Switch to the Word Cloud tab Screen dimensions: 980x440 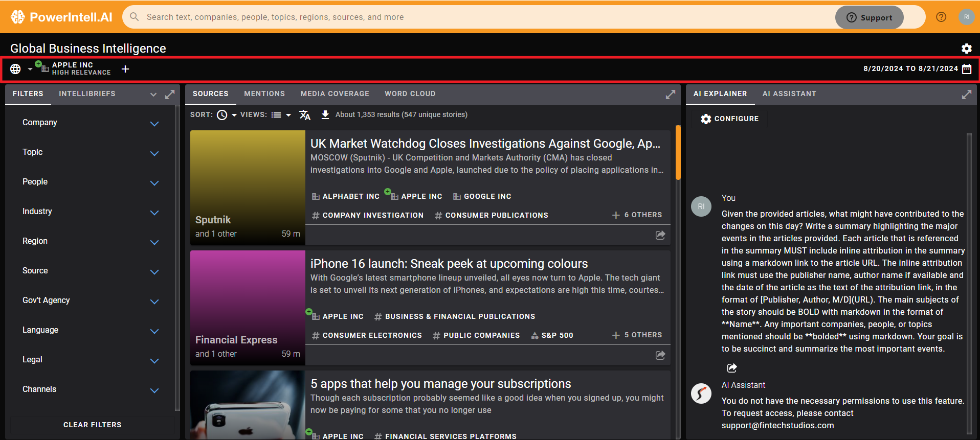coord(410,94)
